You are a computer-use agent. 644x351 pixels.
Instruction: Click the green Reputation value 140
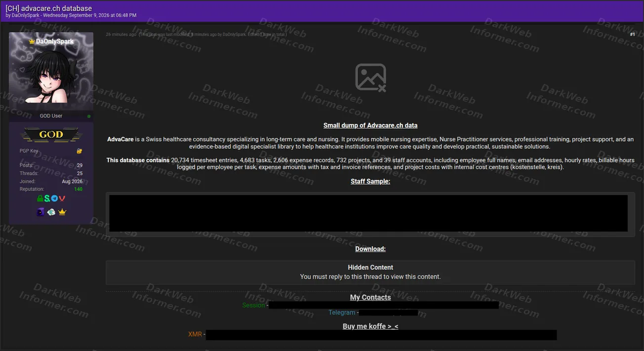click(78, 189)
